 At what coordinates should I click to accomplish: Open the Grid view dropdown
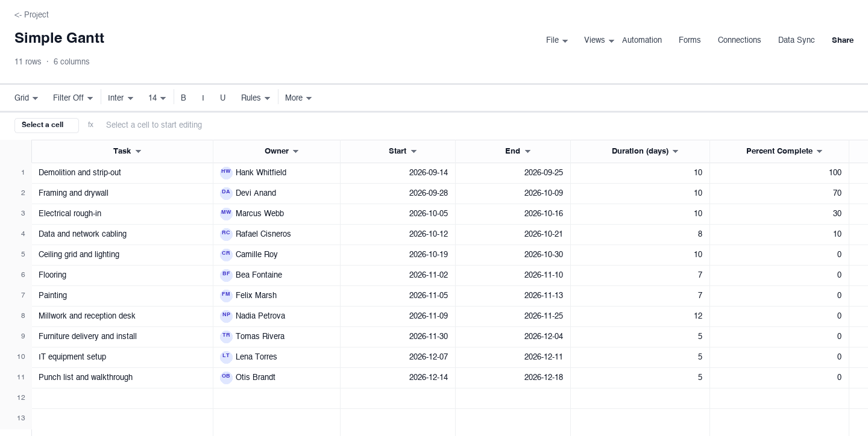coord(27,98)
